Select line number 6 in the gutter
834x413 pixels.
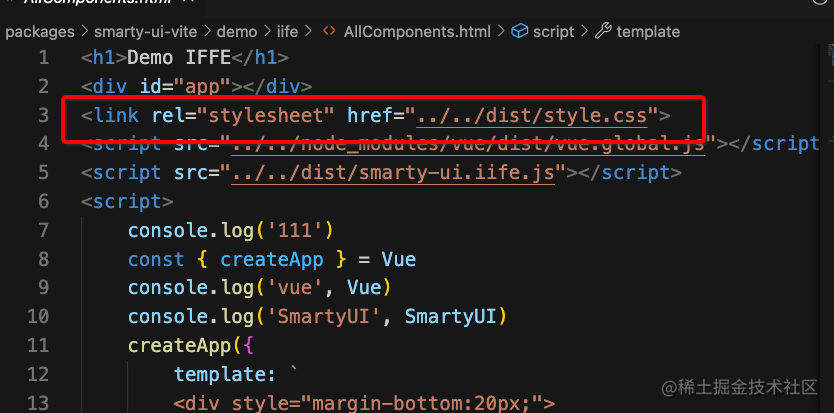(x=42, y=202)
